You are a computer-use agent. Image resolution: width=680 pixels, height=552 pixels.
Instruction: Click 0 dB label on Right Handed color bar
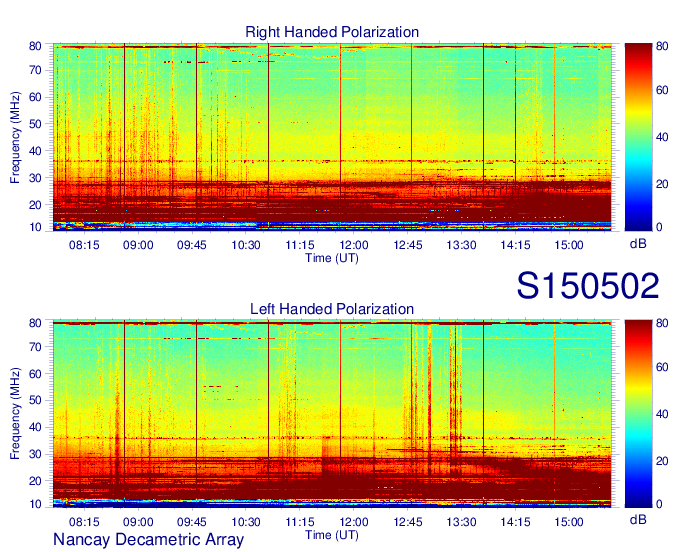tap(659, 227)
